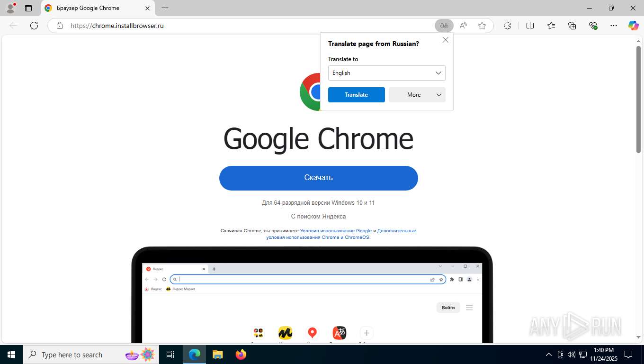Add page to favorites star icon
Viewport: 644px width, 364px height.
pyautogui.click(x=482, y=26)
